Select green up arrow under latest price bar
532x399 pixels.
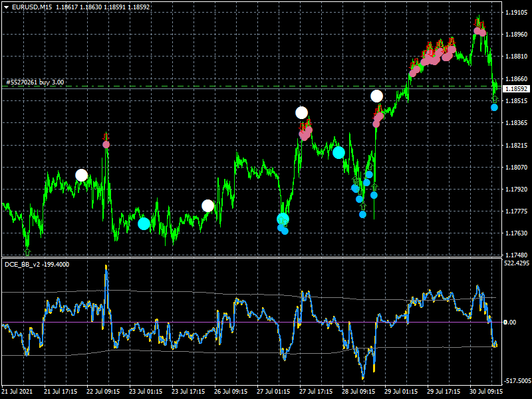495,99
